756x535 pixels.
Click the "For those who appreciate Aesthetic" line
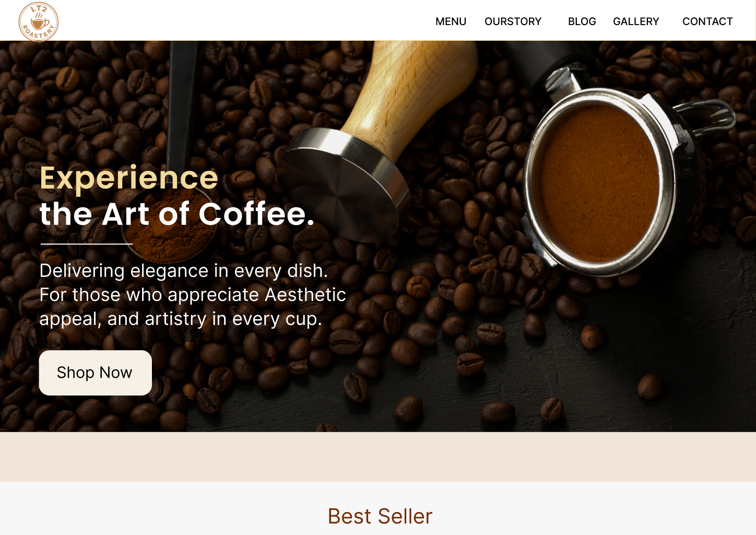[193, 295]
